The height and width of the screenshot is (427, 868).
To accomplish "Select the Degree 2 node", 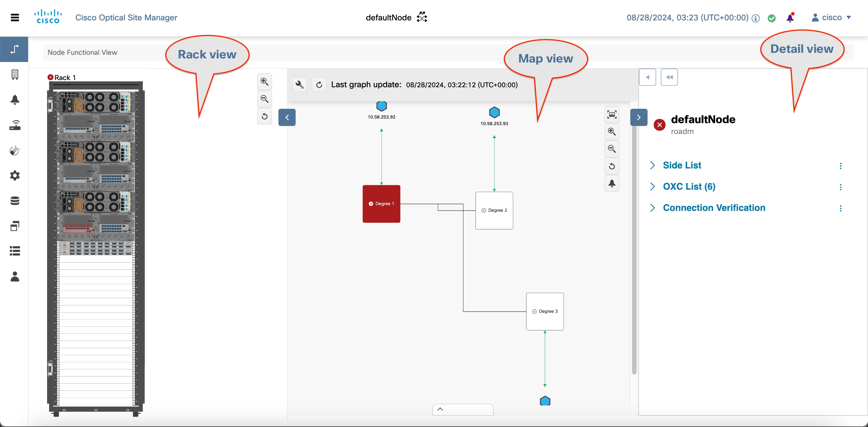I will pos(494,210).
